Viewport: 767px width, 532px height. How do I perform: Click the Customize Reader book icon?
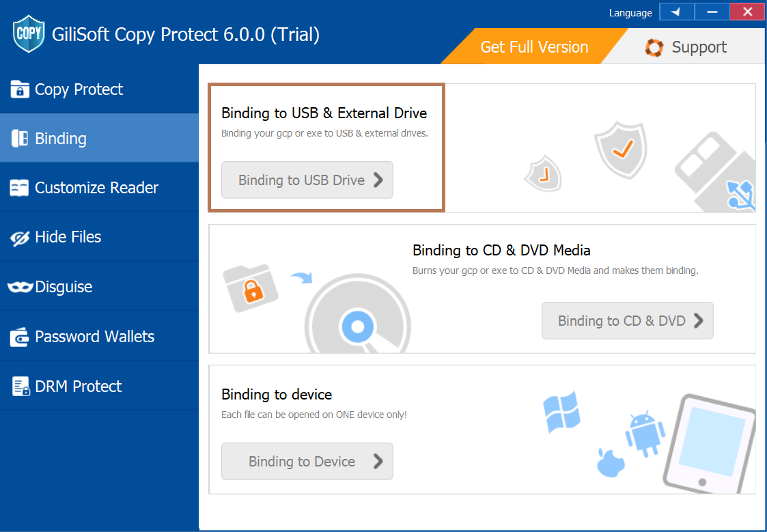point(19,188)
